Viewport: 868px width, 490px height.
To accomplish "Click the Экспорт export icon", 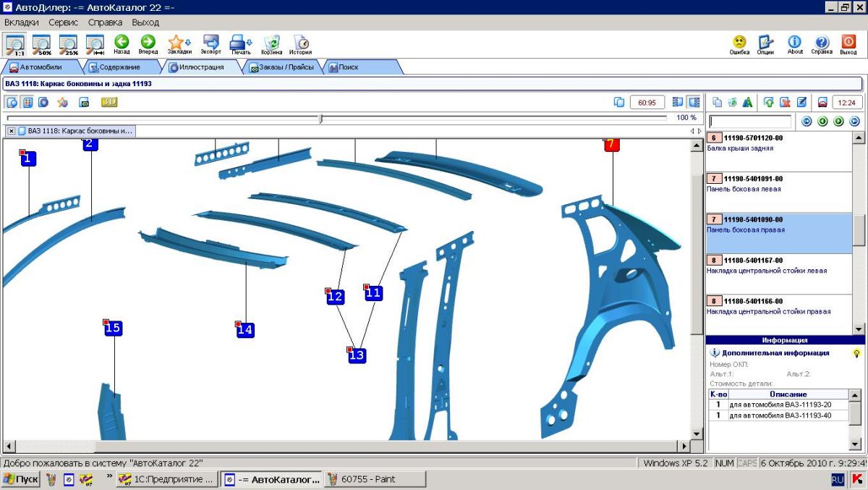I will [211, 44].
